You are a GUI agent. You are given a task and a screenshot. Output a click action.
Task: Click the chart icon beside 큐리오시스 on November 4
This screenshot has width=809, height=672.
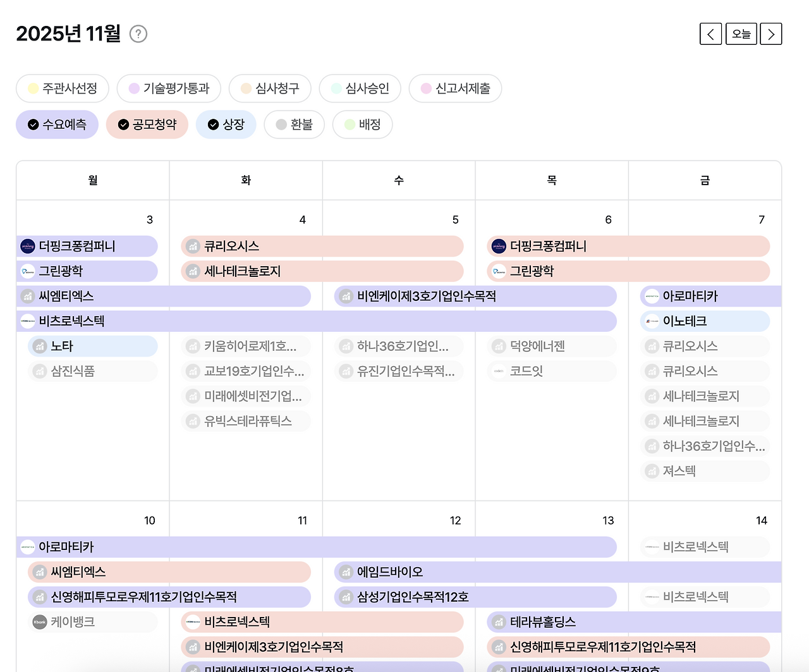[x=193, y=246]
